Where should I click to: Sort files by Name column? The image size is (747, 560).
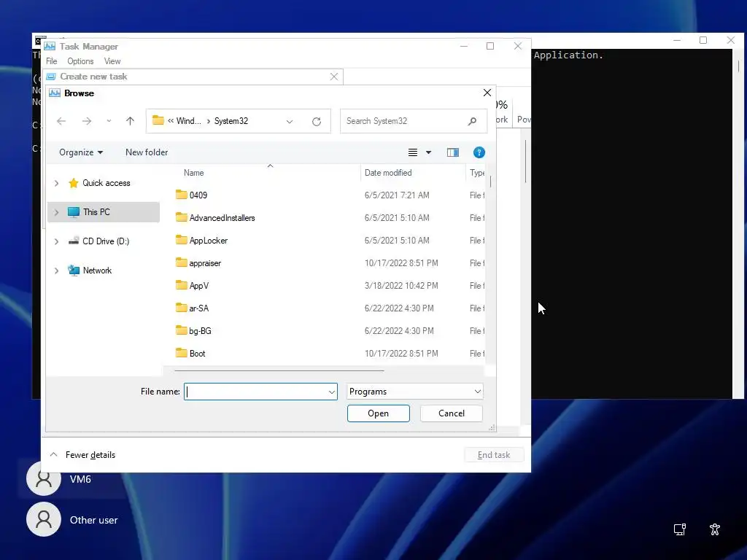(x=194, y=173)
